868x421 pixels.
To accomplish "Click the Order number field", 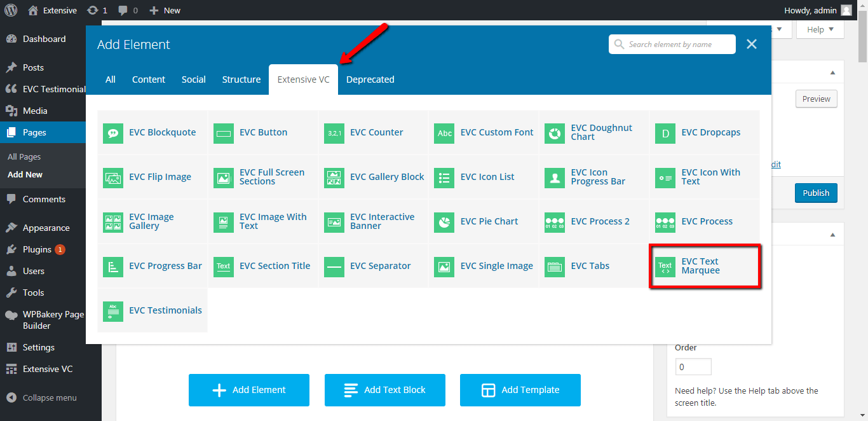I will 693,366.
